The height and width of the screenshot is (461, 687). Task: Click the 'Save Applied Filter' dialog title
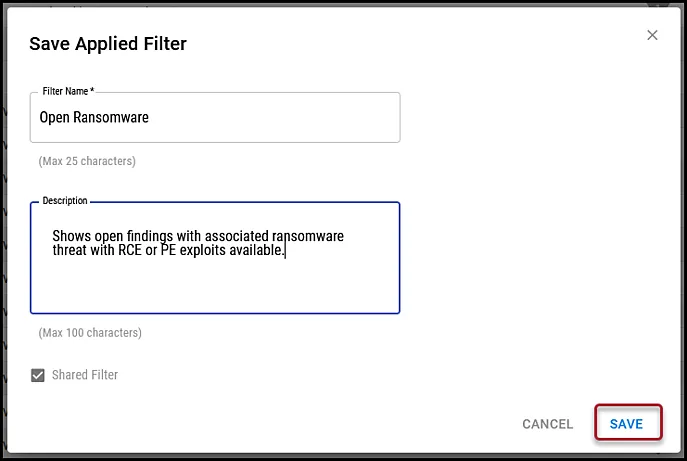[x=108, y=44]
